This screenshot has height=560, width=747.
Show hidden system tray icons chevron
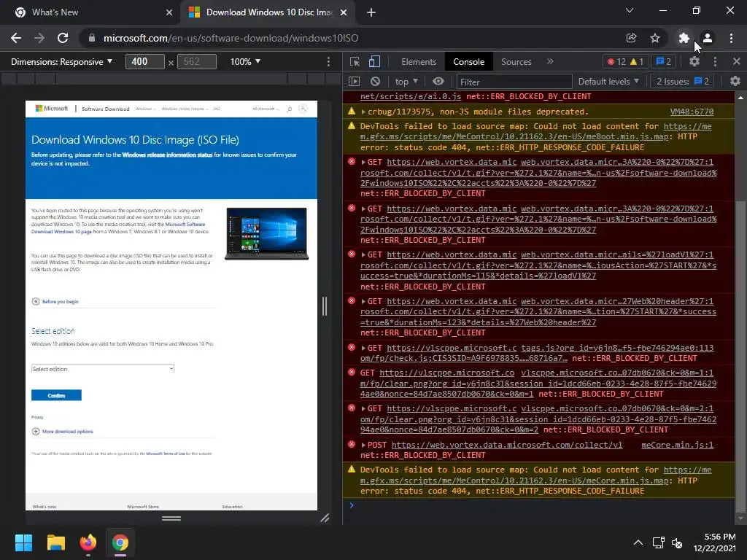point(638,542)
